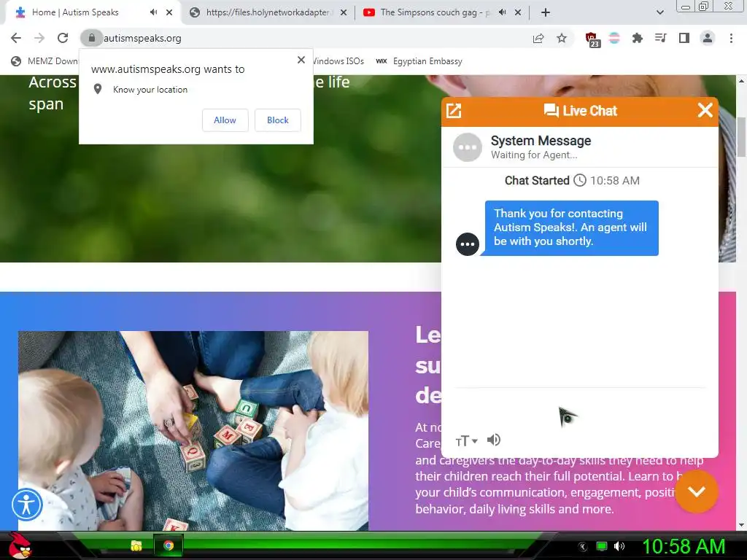This screenshot has height=560, width=747.
Task: Open chat text size dropdown
Action: coord(466,441)
